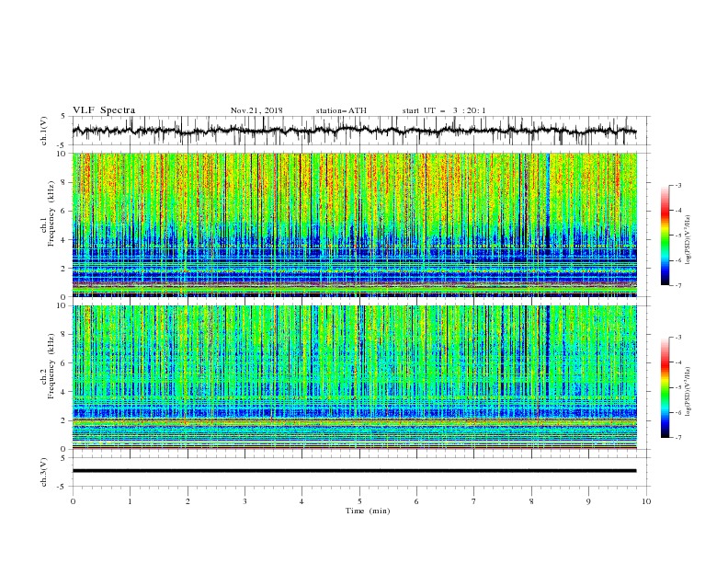Click the "8" kHz tick on ch.1 spectrogram axis
The image size is (728, 563).
coord(63,182)
